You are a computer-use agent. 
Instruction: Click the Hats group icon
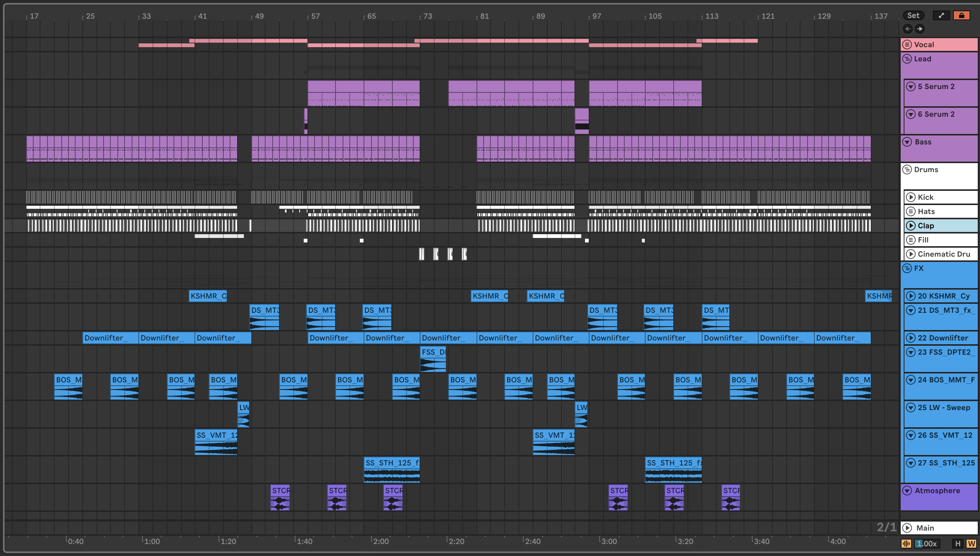pos(911,211)
